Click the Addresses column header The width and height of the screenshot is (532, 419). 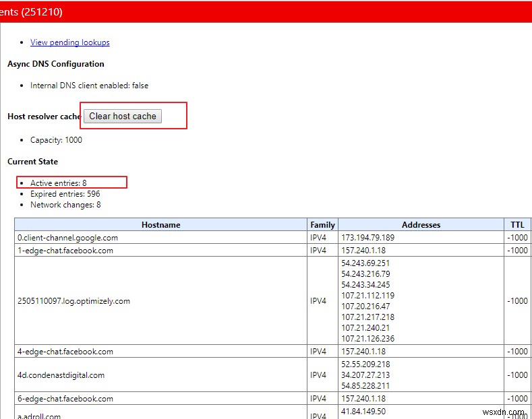click(421, 225)
